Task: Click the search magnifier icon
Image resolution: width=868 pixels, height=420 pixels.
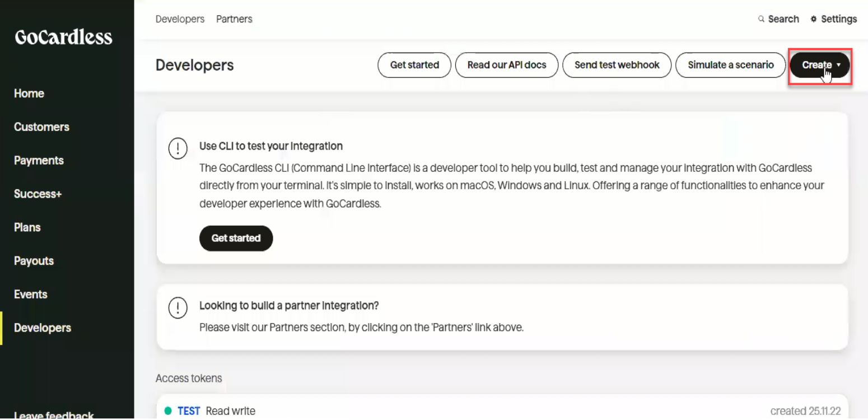Action: (761, 19)
